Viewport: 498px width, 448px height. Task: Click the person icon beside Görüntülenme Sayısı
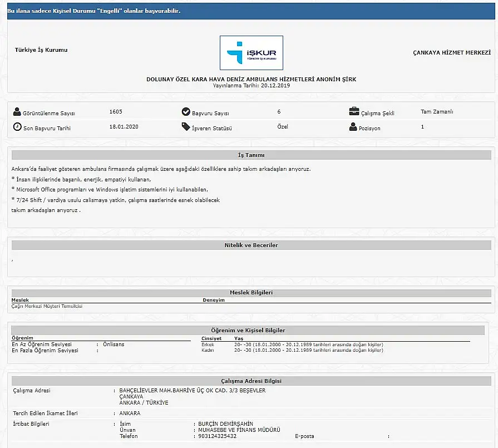(x=17, y=112)
